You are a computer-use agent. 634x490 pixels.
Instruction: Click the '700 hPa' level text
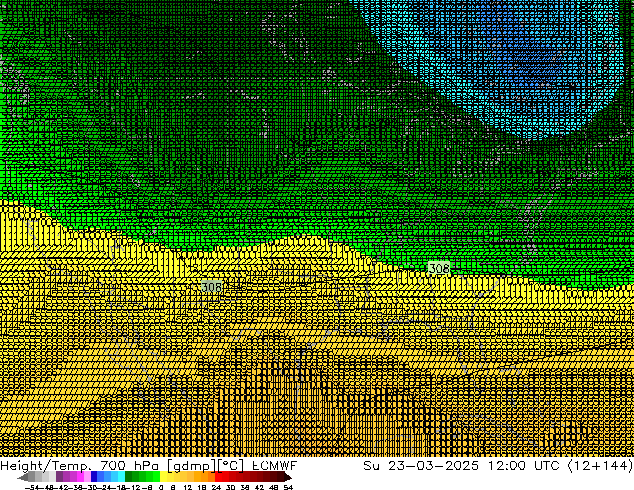point(130,465)
